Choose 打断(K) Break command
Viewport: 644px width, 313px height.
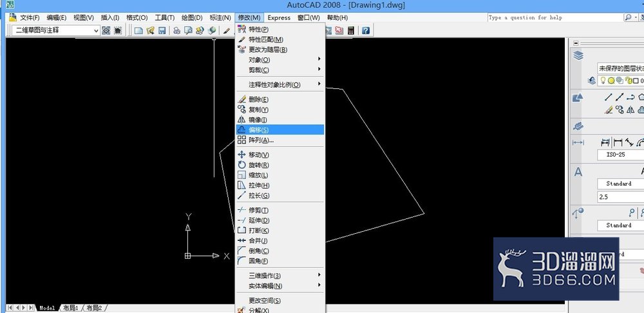280,231
